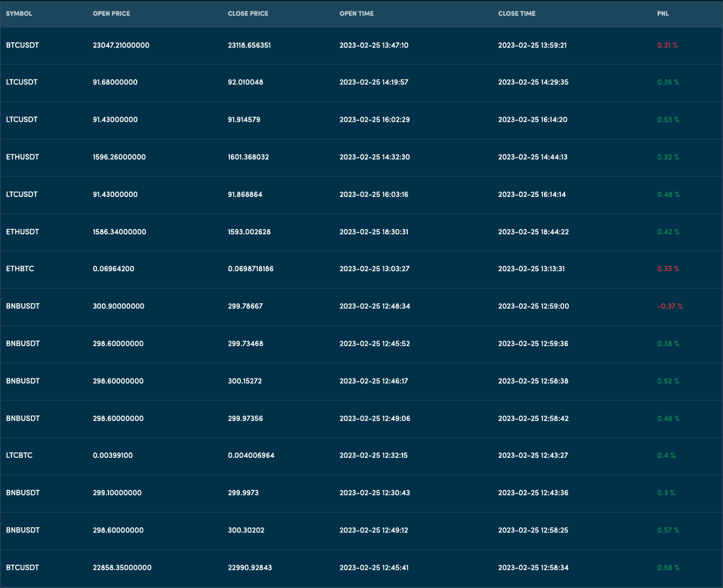Click the CLOSE PRICE column header
723x588 pixels.
point(248,13)
